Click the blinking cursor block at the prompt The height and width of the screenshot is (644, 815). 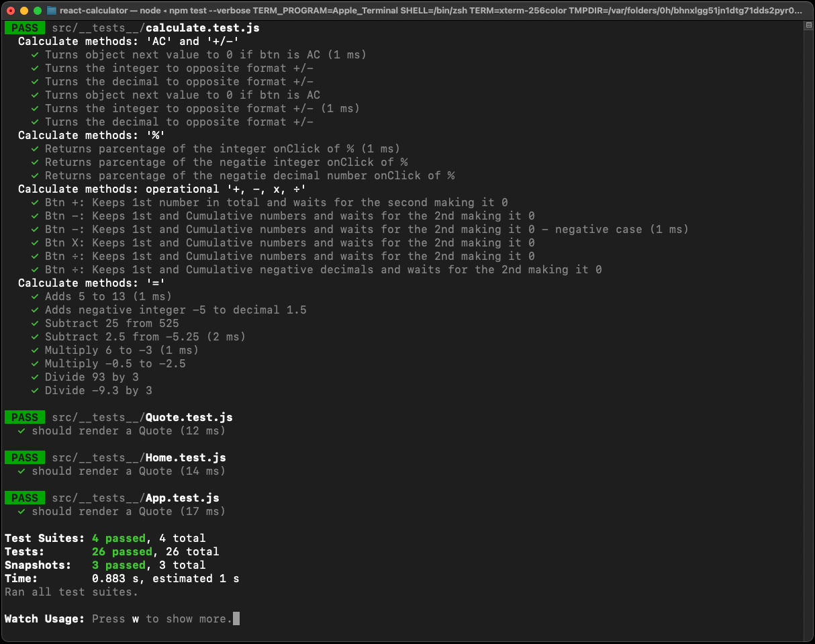tap(236, 618)
